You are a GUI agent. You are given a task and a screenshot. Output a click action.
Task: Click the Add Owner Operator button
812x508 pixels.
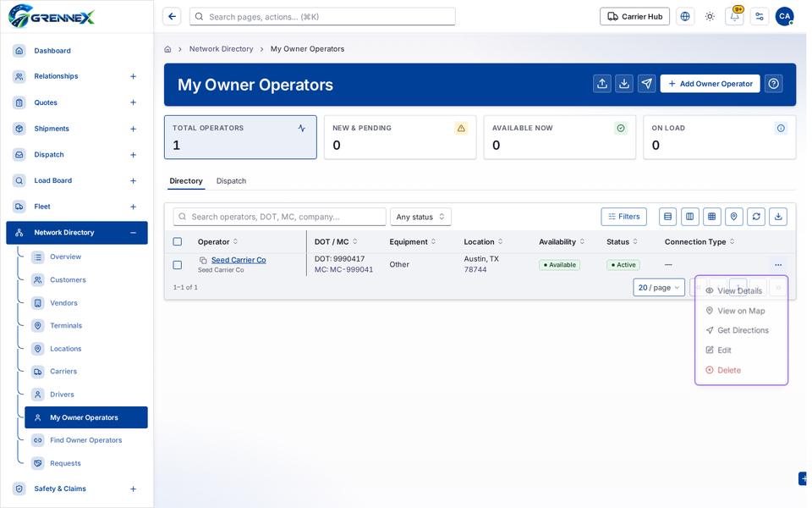coord(710,84)
